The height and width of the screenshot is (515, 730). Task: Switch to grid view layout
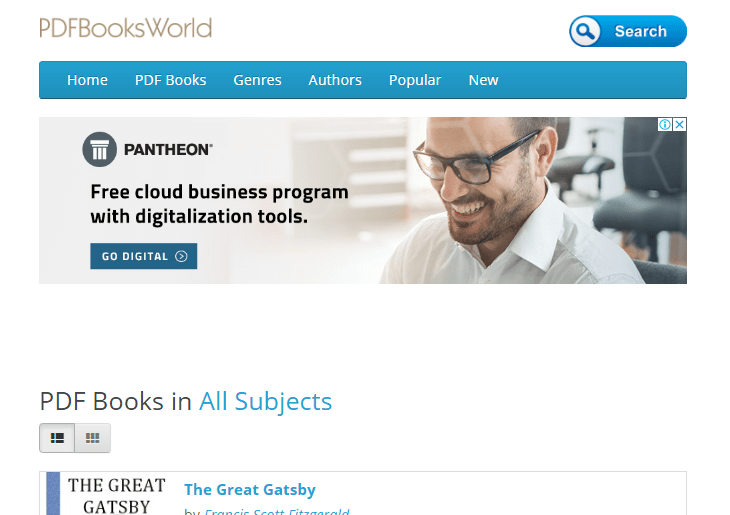(93, 438)
